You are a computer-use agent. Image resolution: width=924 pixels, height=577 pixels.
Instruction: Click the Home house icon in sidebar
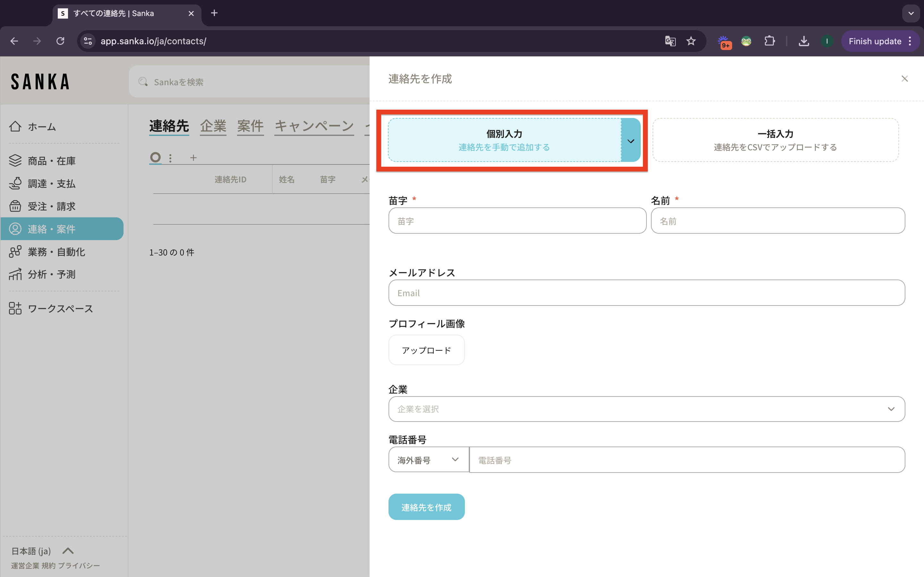coord(15,126)
